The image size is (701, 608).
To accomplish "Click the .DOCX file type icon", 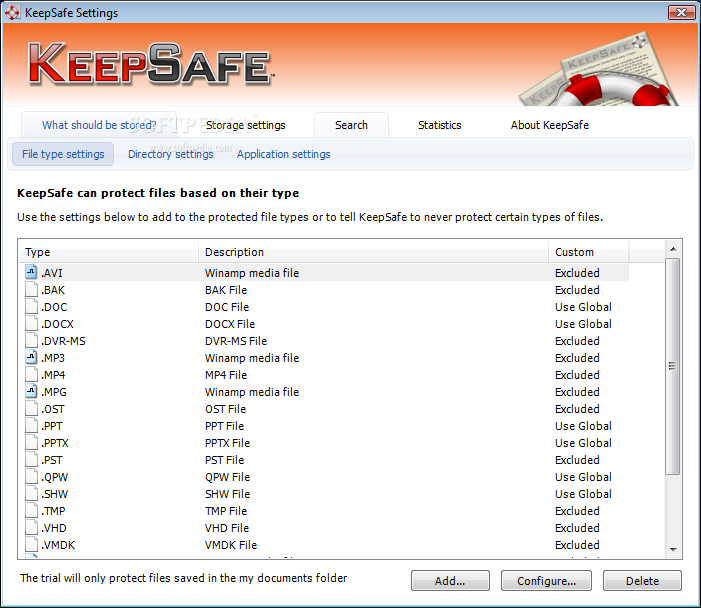I will click(31, 323).
